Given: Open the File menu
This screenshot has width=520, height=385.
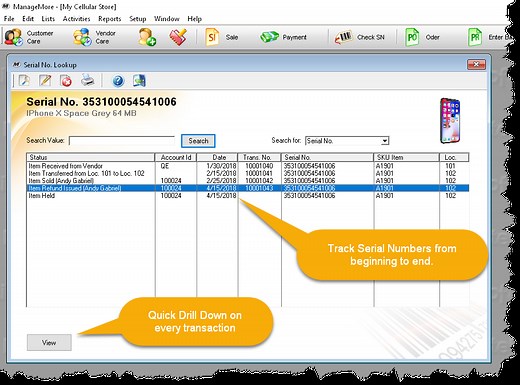Looking at the screenshot, I should pyautogui.click(x=9, y=19).
